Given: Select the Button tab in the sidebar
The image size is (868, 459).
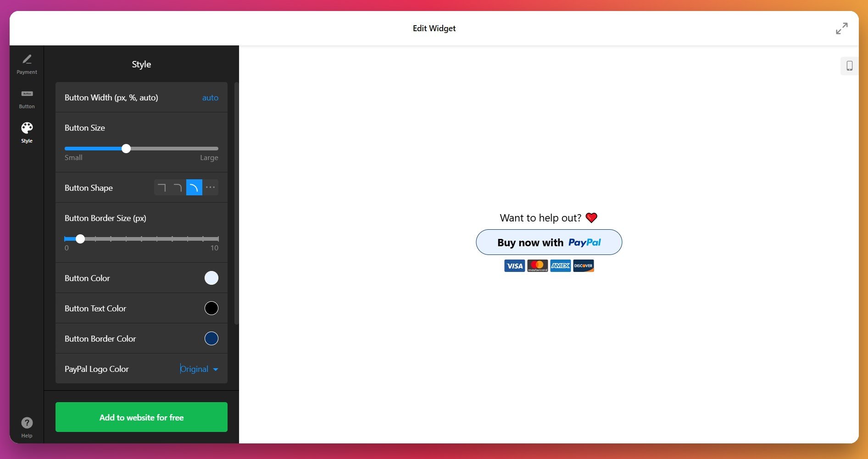Looking at the screenshot, I should tap(27, 99).
